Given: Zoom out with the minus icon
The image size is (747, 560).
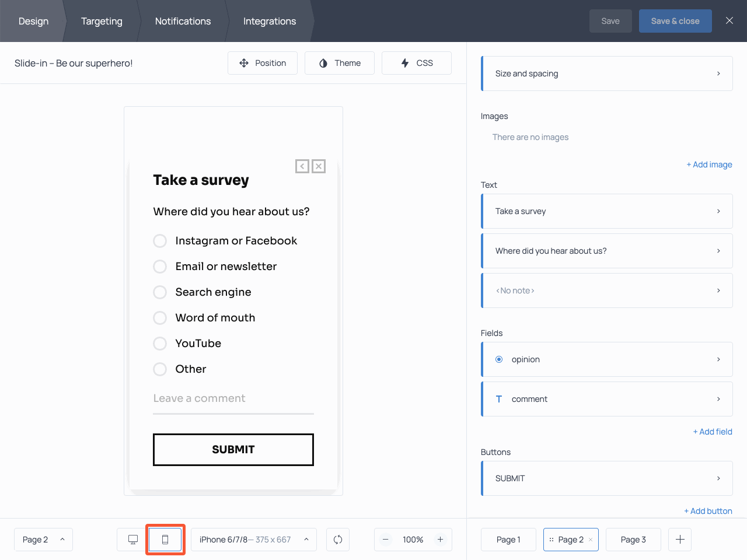Looking at the screenshot, I should click(x=386, y=540).
